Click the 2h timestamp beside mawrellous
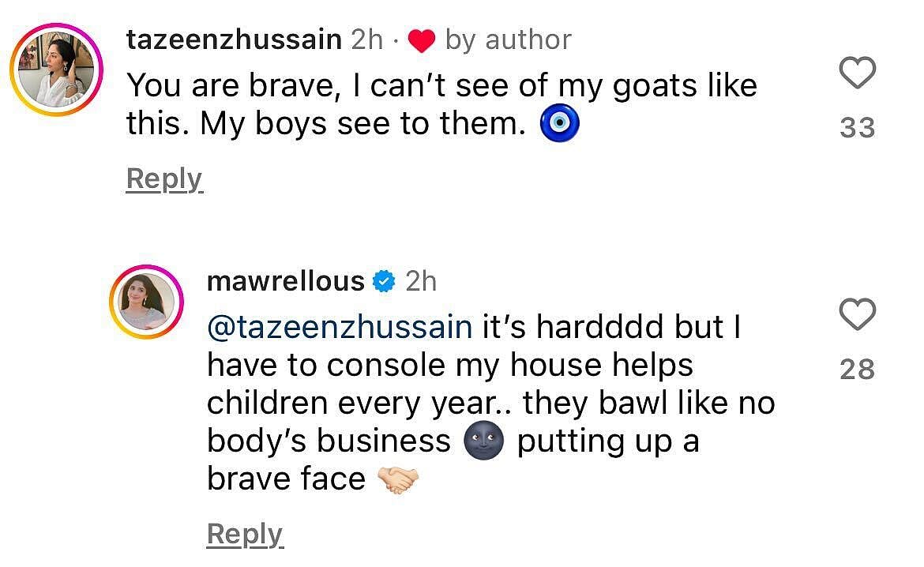The width and height of the screenshot is (924, 567). (x=421, y=281)
